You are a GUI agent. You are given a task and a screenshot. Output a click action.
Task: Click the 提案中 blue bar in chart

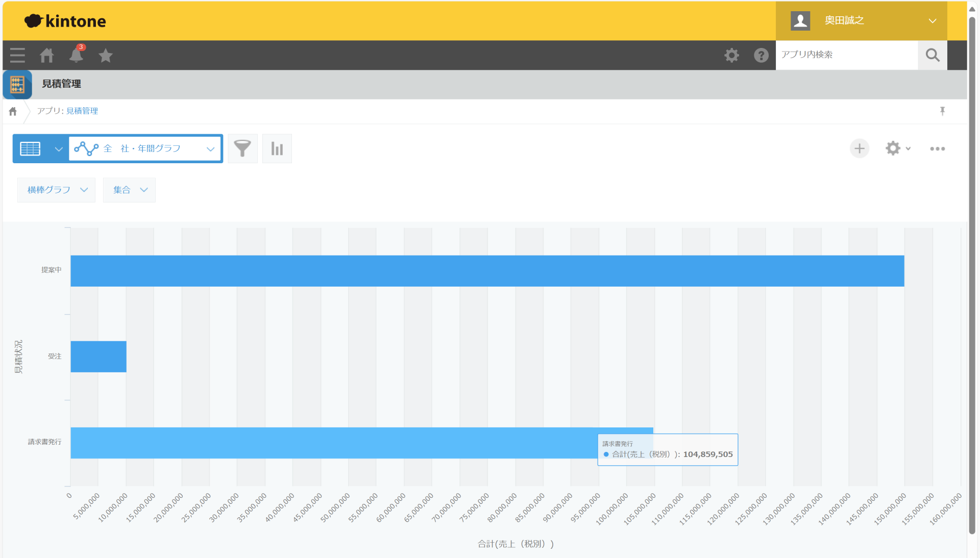coord(487,271)
